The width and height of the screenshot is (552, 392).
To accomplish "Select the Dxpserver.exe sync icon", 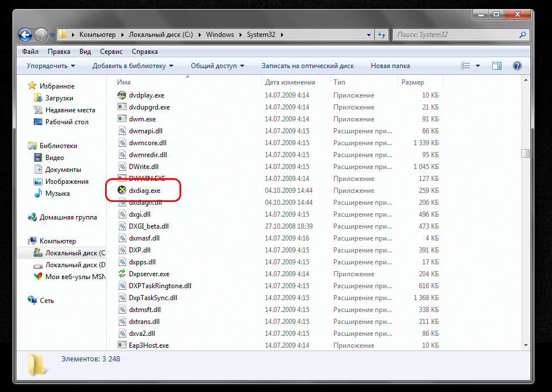I will 122,273.
